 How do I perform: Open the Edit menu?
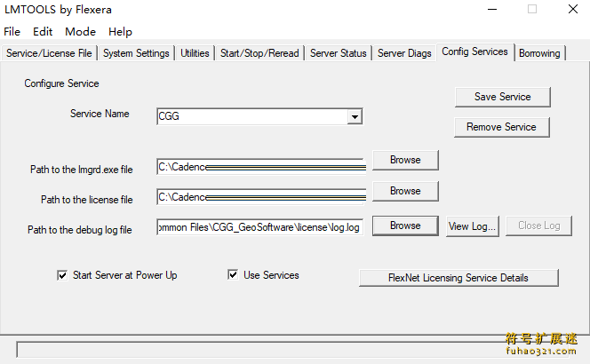[x=43, y=32]
